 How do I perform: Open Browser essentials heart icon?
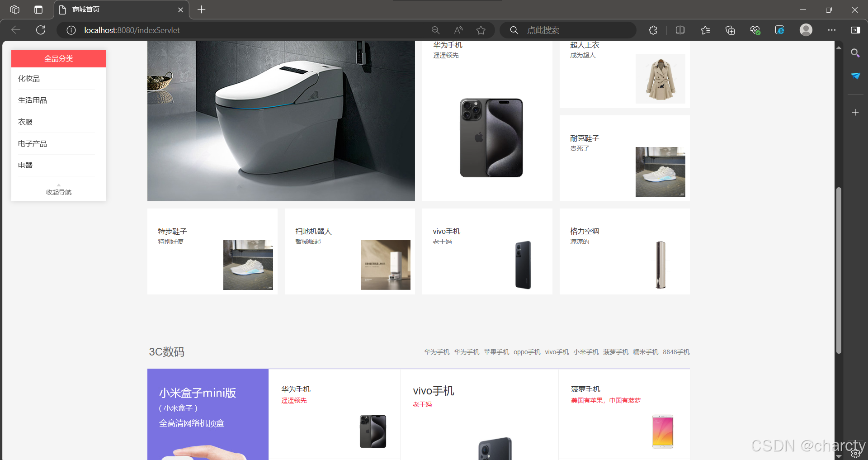tap(755, 30)
